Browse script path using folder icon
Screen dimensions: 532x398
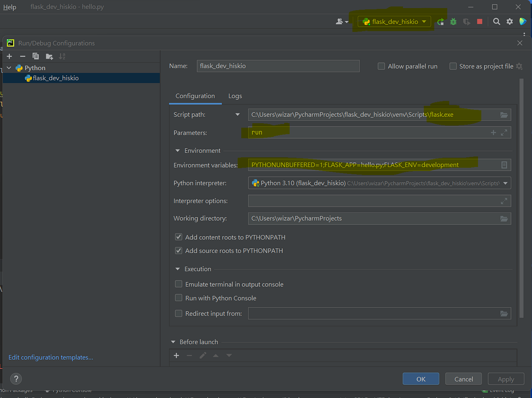pos(504,115)
